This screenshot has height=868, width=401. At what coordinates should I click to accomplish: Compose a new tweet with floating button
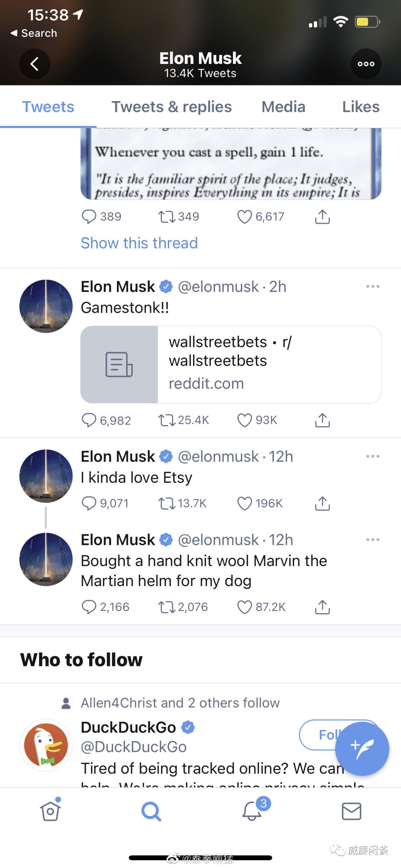[x=362, y=749]
